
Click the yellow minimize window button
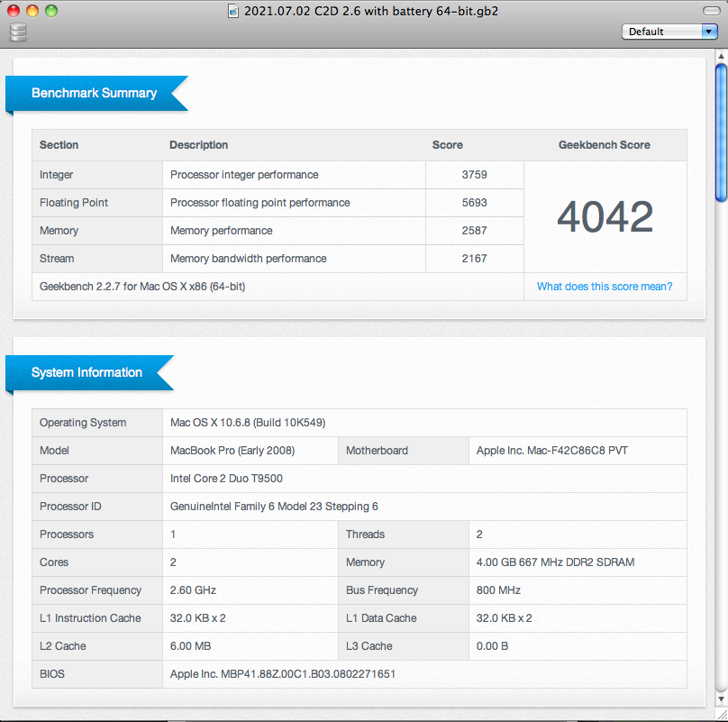click(x=32, y=11)
